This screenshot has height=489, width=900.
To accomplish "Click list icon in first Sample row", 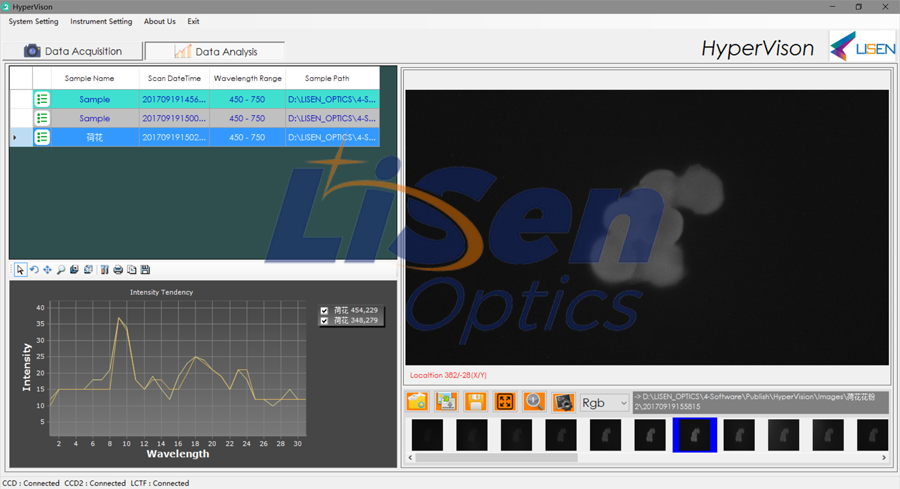I will point(42,99).
